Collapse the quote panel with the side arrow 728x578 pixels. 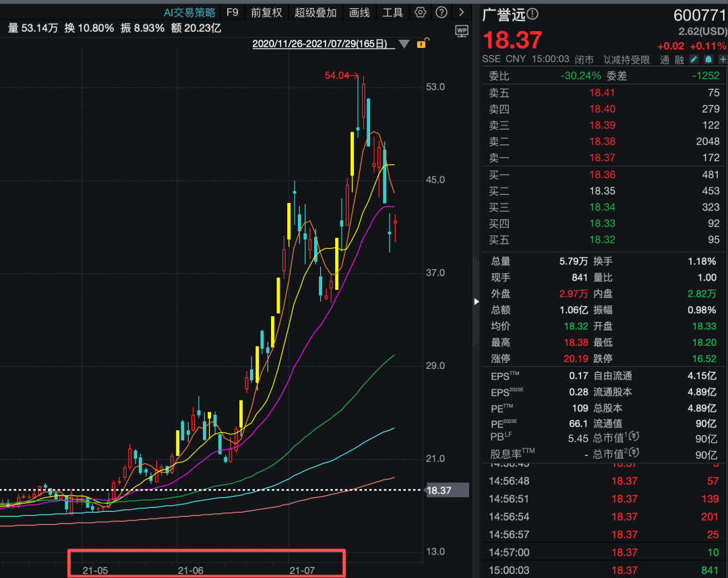tap(476, 302)
